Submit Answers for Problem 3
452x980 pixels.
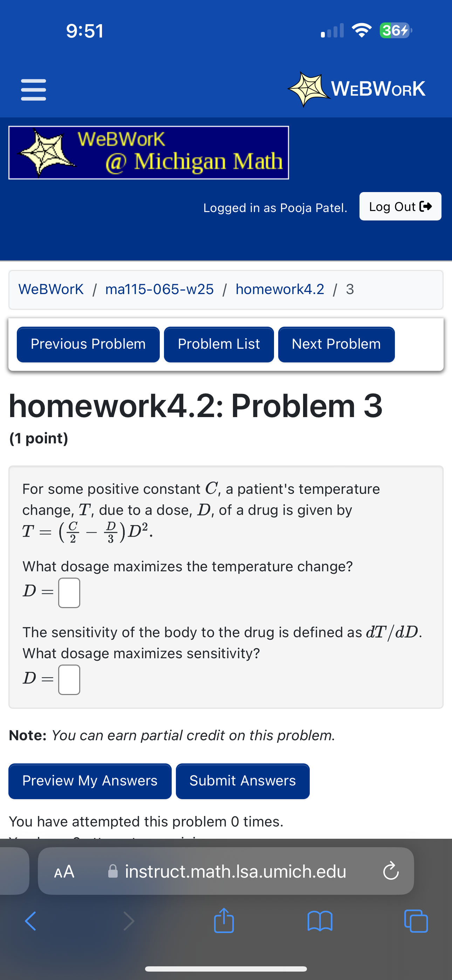coord(242,781)
